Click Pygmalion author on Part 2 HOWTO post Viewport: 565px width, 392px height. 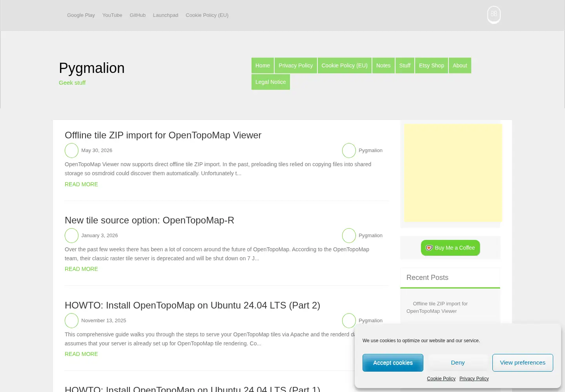coord(370,321)
